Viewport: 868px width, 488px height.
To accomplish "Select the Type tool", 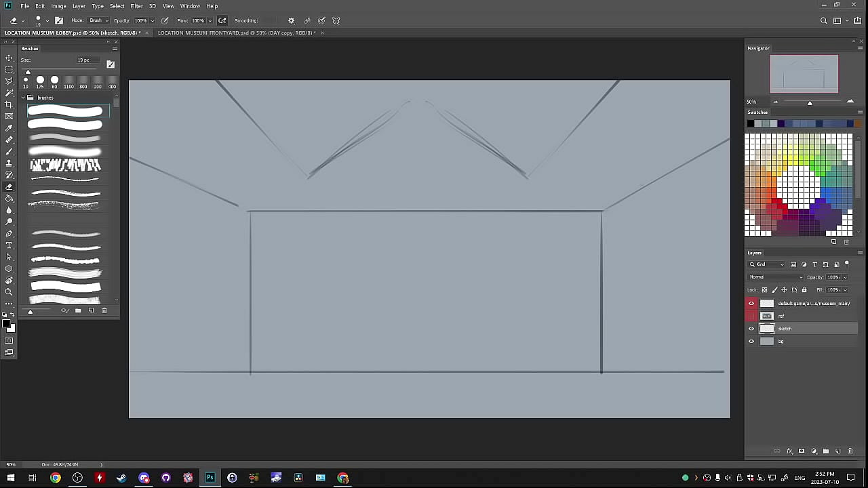I will 9,245.
